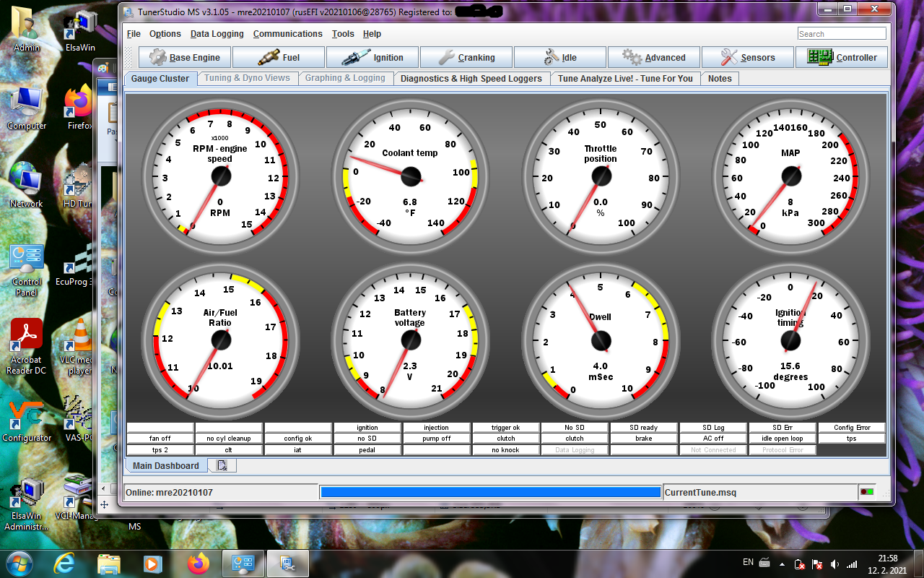Click the 'pump off' indicator
This screenshot has height=578, width=924.
[437, 439]
